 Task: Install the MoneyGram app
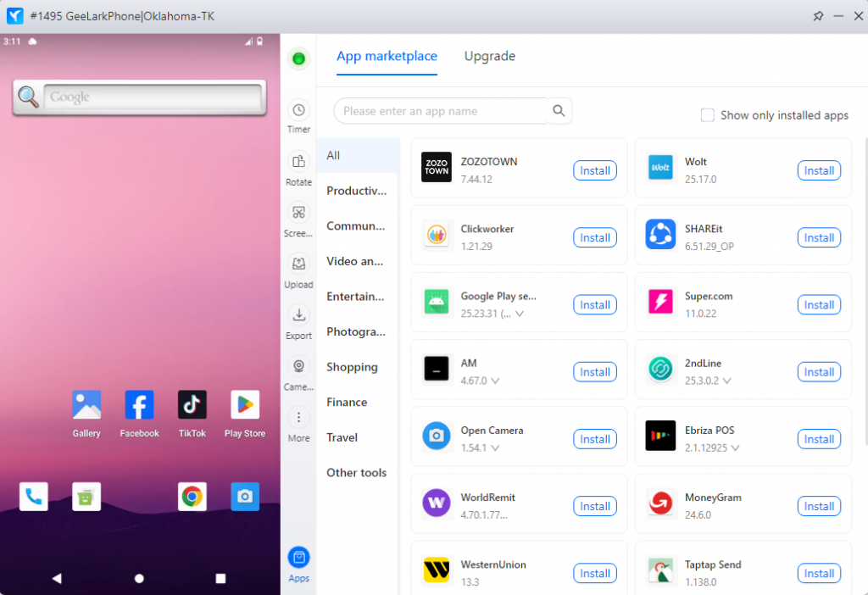pos(819,506)
